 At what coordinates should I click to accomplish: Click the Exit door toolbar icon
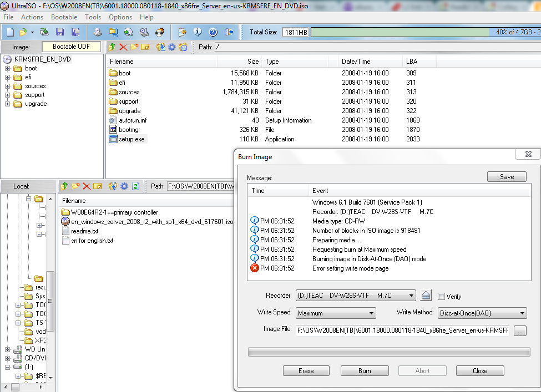229,32
